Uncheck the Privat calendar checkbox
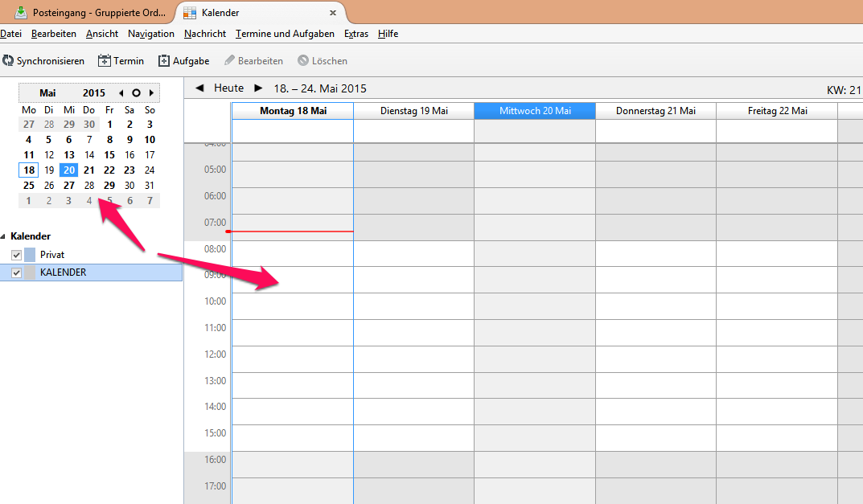Screen dimensions: 863x504 [x=16, y=255]
